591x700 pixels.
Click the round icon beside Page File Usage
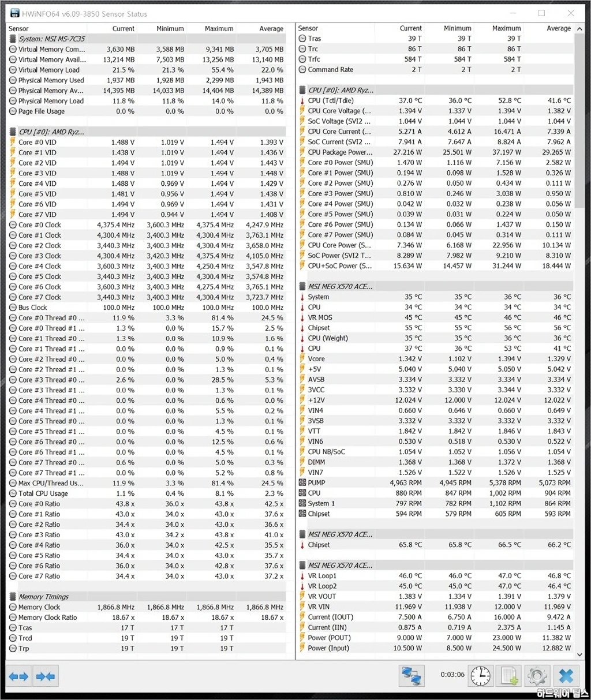[x=13, y=111]
